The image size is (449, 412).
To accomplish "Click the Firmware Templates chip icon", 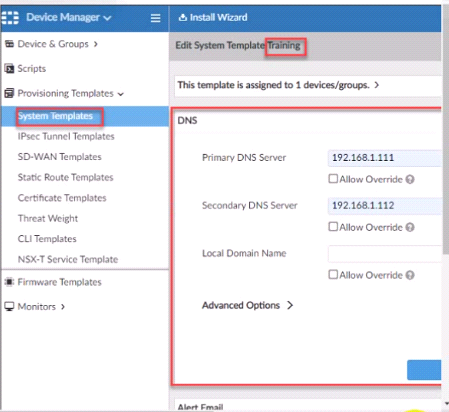I will (9, 282).
